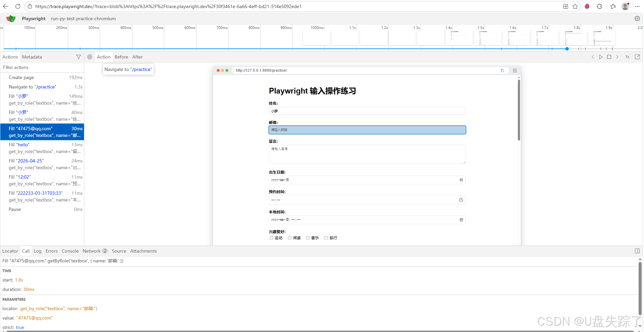Viewport: 644px width, 332px height.
Task: Open the Log tab
Action: (38, 251)
